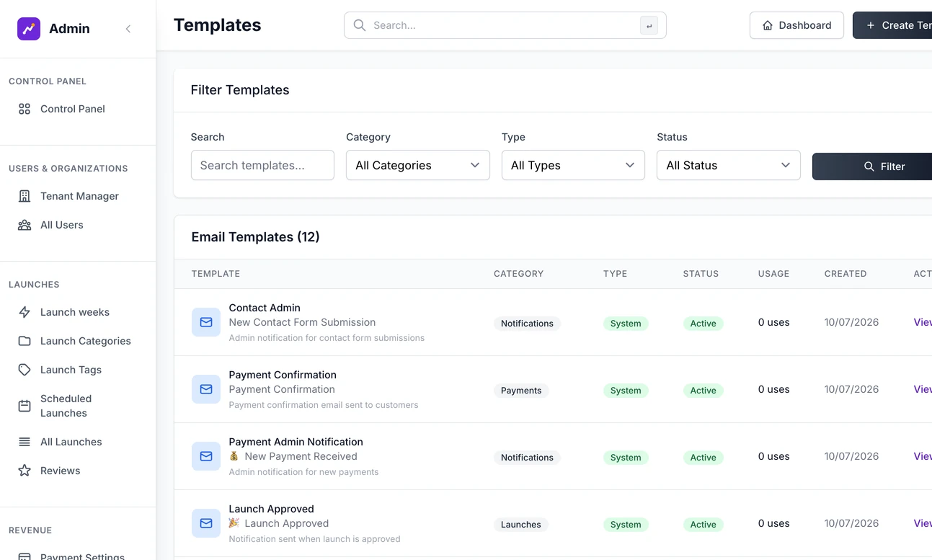Click the Admin logo icon
Screen dimensions: 932x560
tap(29, 29)
